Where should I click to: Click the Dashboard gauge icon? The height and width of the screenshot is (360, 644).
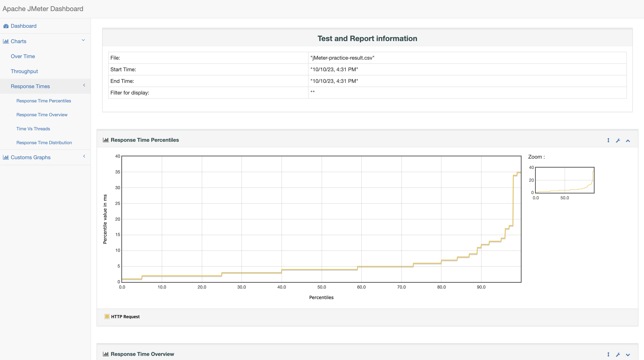pyautogui.click(x=6, y=26)
